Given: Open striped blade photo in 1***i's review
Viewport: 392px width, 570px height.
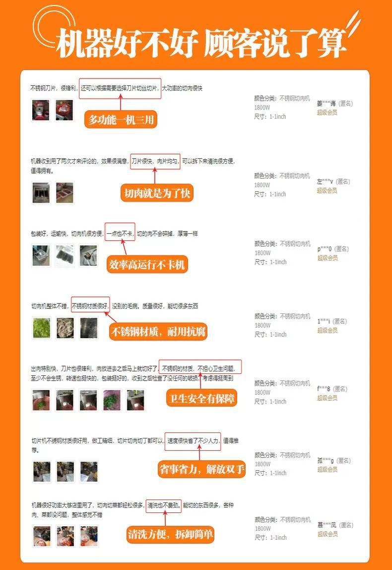Looking at the screenshot, I should coord(89,328).
